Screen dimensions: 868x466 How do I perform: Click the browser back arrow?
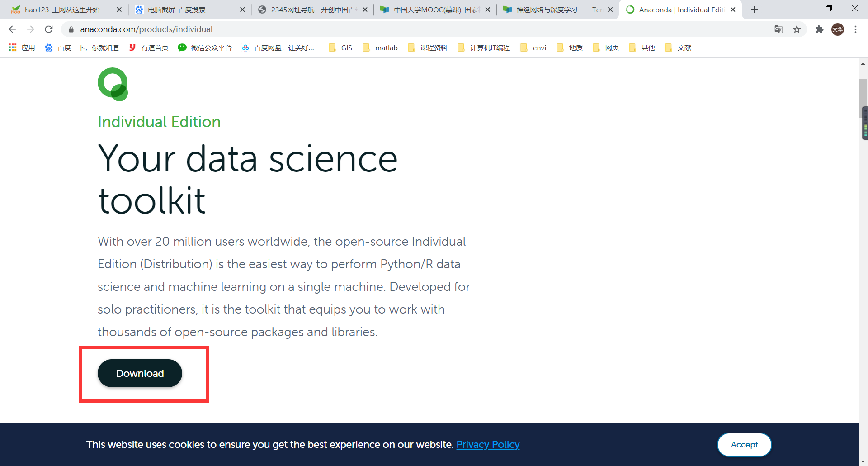[x=12, y=29]
